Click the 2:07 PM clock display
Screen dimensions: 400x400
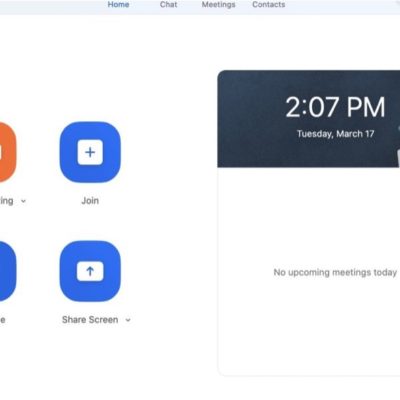coord(335,107)
